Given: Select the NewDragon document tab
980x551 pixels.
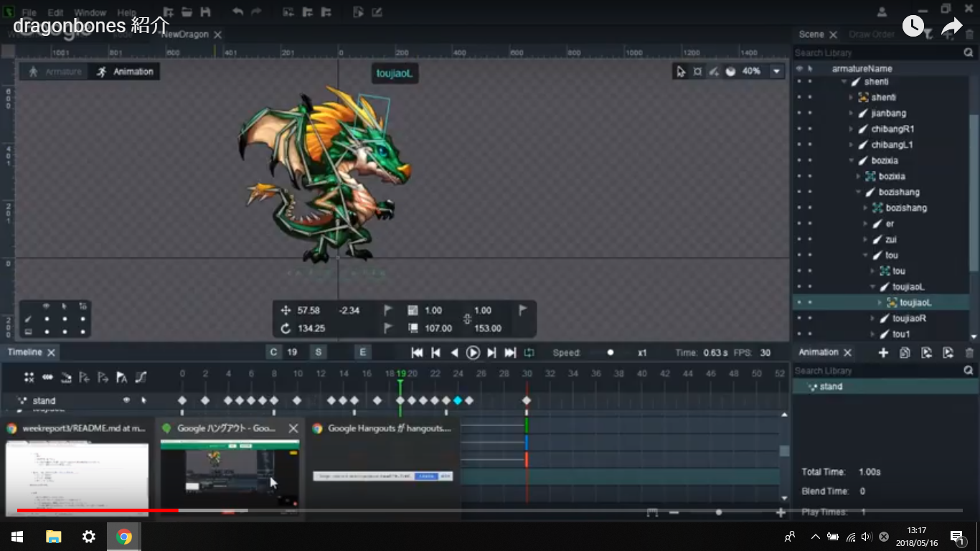Looking at the screenshot, I should 185,34.
